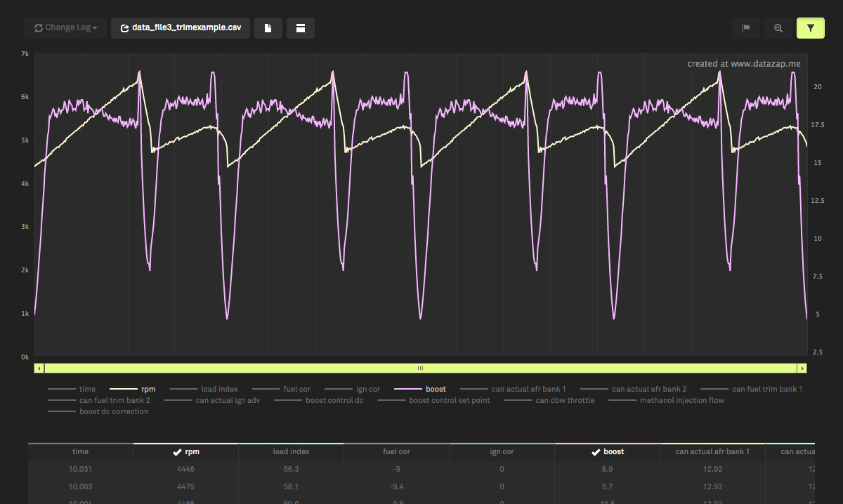Open the Change Log dropdown
Viewport: 843px width, 504px height.
click(x=66, y=28)
